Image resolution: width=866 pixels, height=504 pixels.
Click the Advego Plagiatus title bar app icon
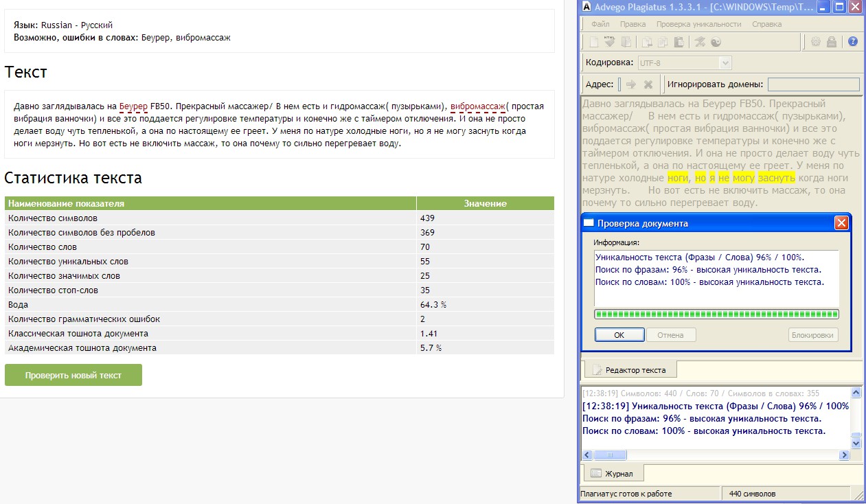pos(587,7)
